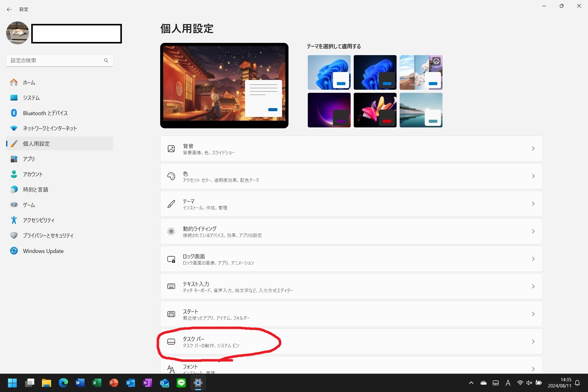
Task: Click the search magnifier icon in settings search
Action: point(106,60)
